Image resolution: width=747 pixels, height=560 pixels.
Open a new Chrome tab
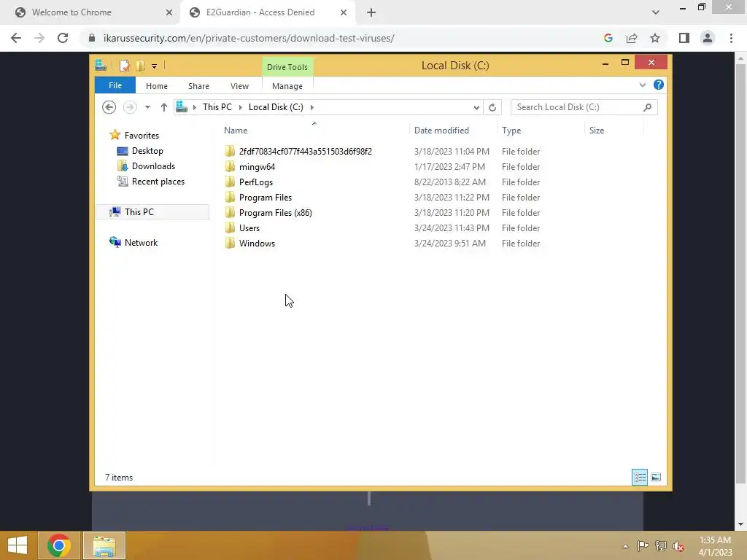pyautogui.click(x=371, y=13)
